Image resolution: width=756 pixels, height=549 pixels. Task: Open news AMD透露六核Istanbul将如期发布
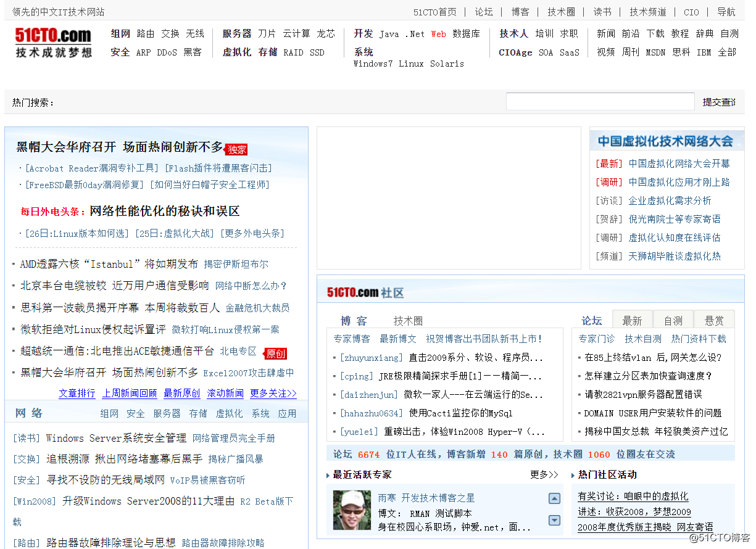tap(109, 264)
